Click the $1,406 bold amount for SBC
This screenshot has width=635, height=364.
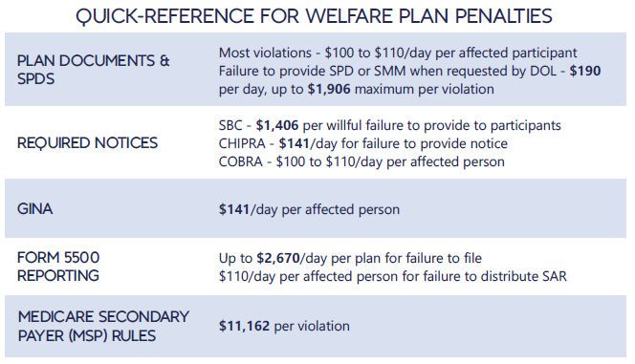(277, 125)
